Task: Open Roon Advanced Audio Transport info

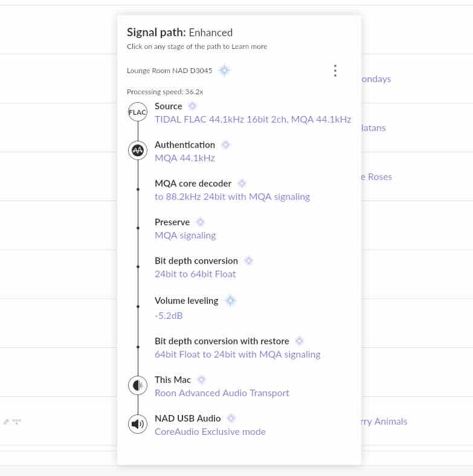Action: [x=222, y=393]
